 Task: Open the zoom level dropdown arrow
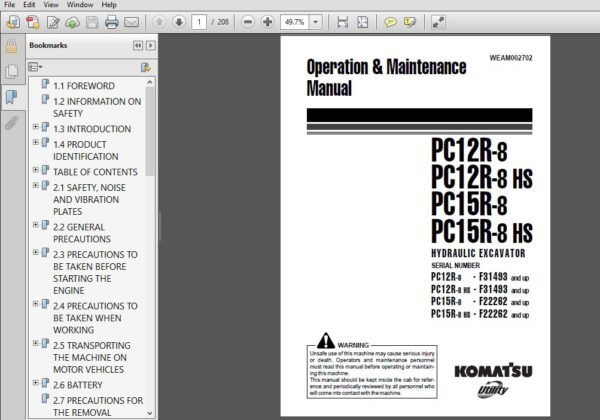(315, 22)
